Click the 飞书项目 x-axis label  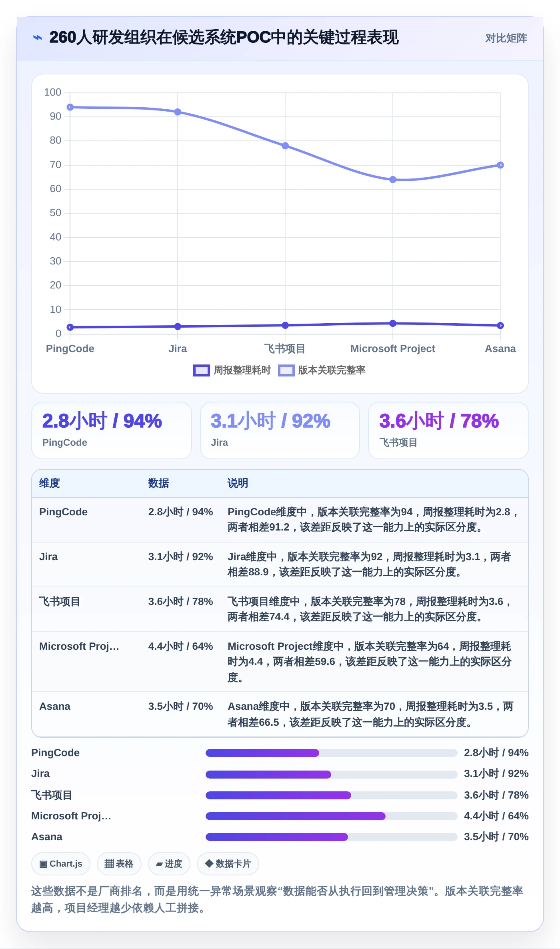point(285,348)
